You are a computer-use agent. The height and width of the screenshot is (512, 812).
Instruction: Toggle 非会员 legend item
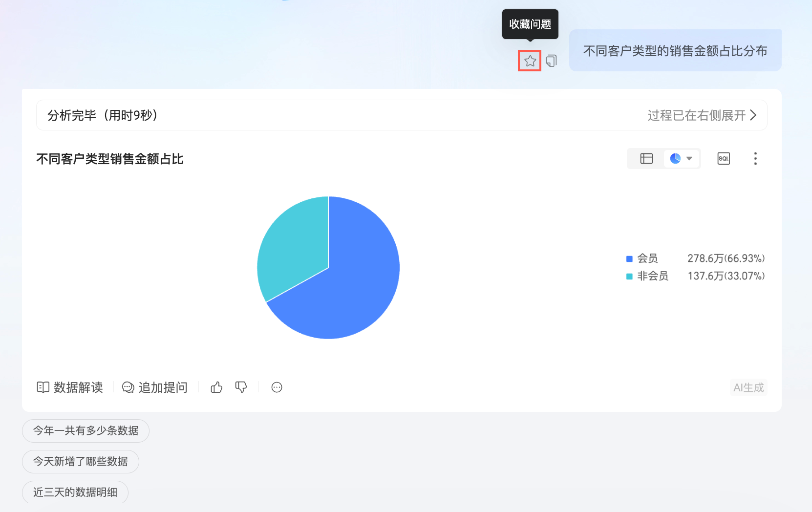(647, 276)
